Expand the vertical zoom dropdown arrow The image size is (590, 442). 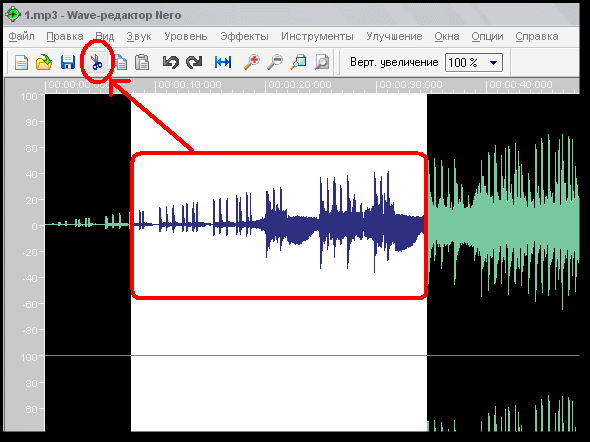click(493, 63)
